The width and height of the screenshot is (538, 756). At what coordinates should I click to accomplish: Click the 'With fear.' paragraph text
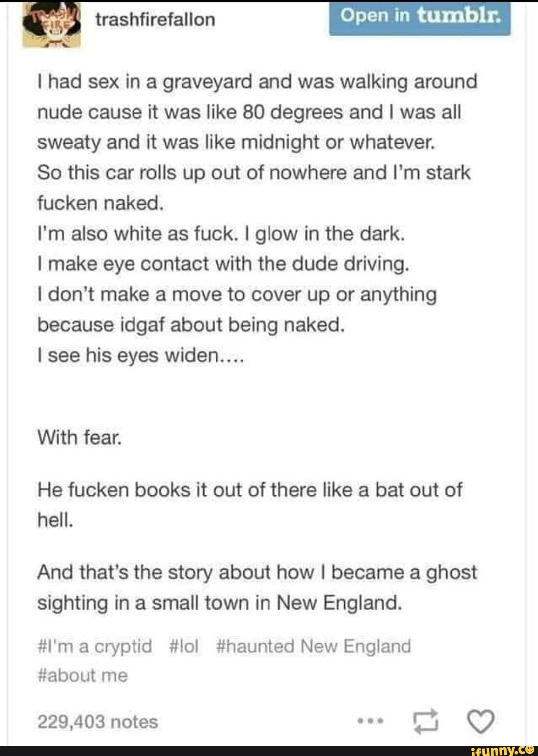pyautogui.click(x=79, y=438)
